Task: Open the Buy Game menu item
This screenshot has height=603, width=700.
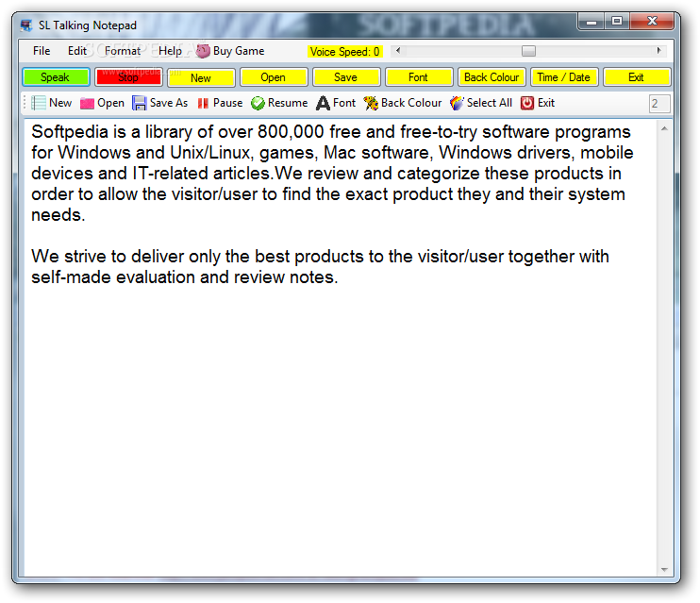Action: 230,51
